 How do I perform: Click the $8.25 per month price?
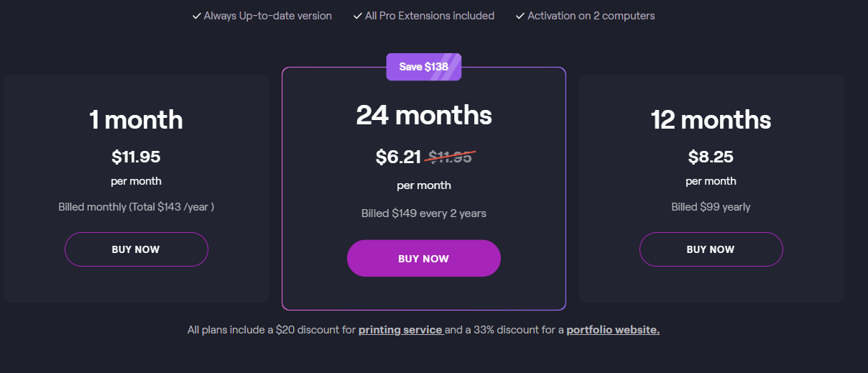coord(711,157)
